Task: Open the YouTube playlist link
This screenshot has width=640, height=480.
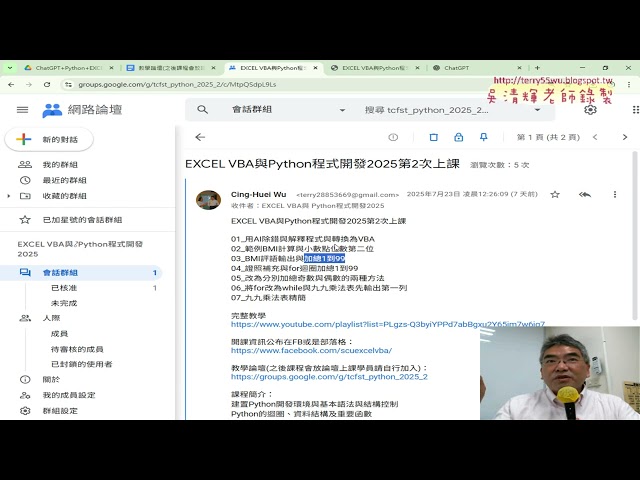Action: (388, 324)
